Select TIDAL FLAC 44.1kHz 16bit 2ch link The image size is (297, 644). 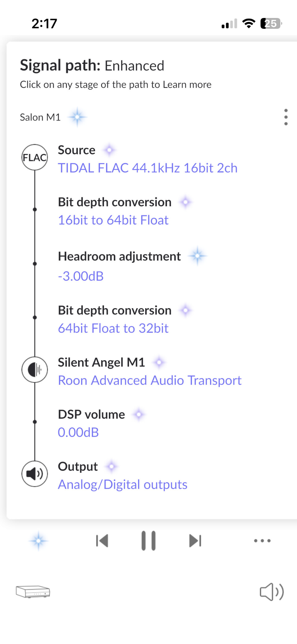pyautogui.click(x=148, y=168)
